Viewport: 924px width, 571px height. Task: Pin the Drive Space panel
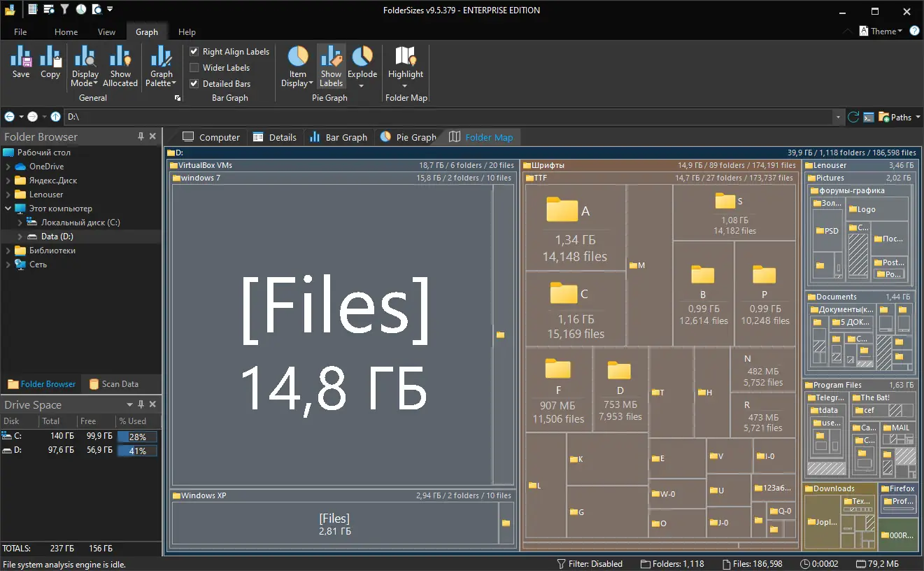click(x=141, y=404)
